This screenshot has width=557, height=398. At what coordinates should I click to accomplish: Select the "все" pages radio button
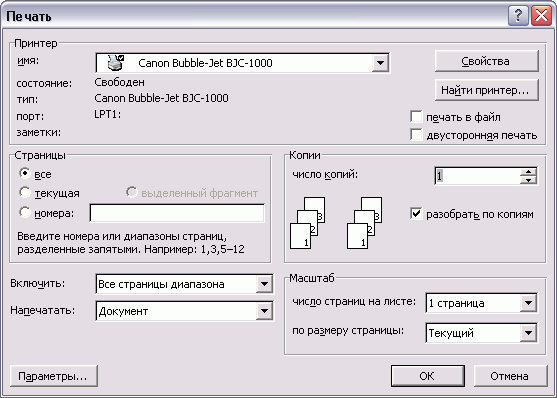click(x=25, y=173)
